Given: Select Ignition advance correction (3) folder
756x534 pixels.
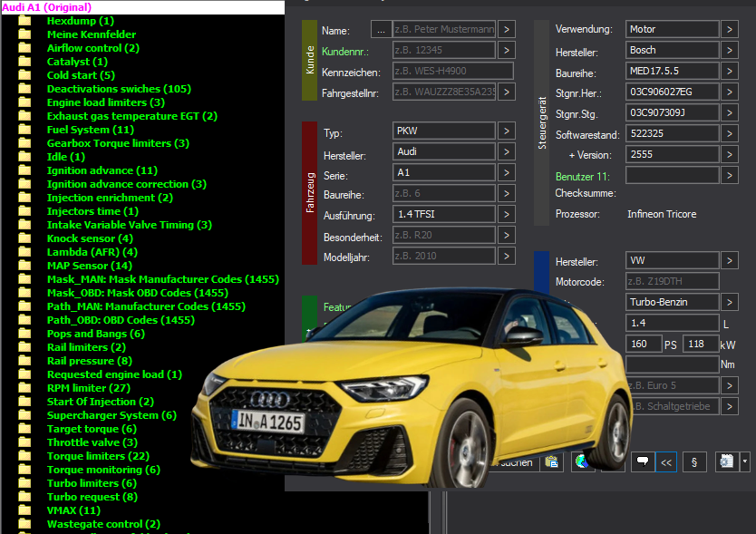Looking at the screenshot, I should 127,184.
